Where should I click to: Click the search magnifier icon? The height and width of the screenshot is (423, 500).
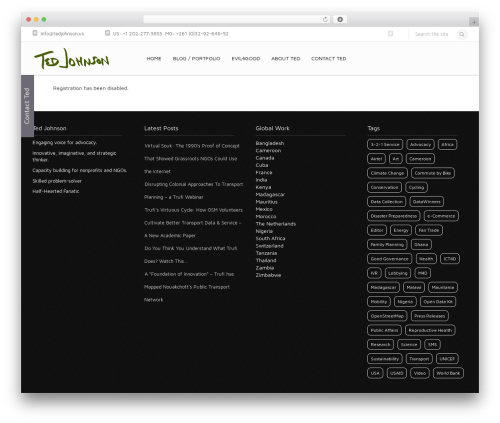(462, 34)
